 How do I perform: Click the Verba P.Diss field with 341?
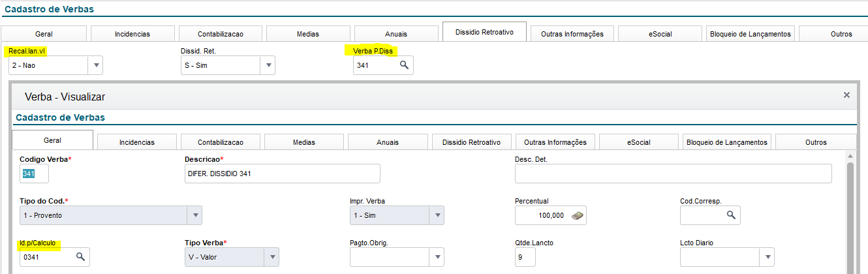pyautogui.click(x=383, y=65)
